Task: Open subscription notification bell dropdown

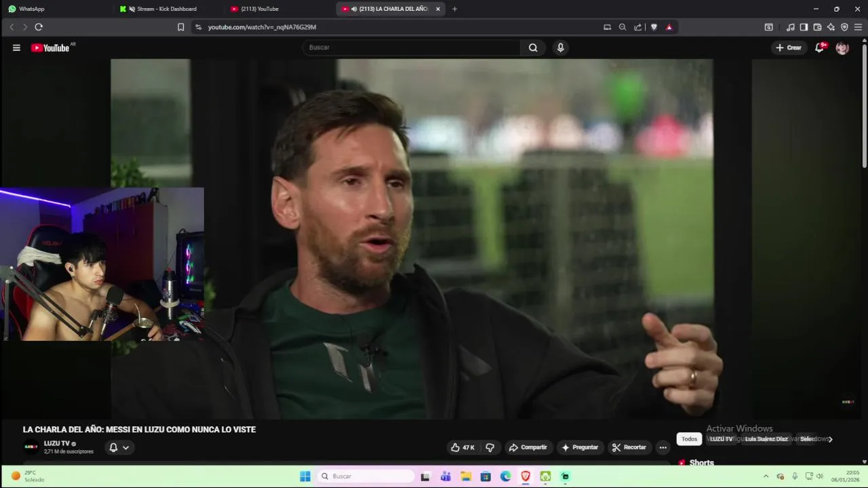Action: coord(119,447)
